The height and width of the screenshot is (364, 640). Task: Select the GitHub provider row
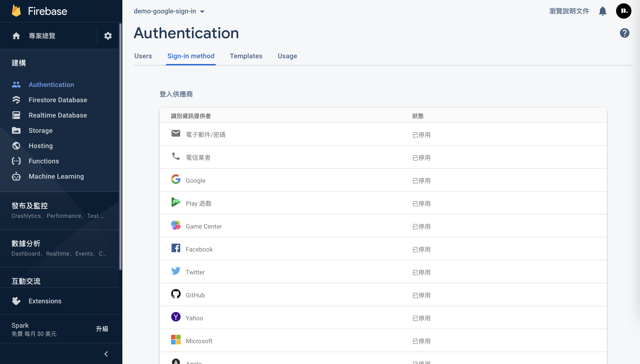click(383, 295)
